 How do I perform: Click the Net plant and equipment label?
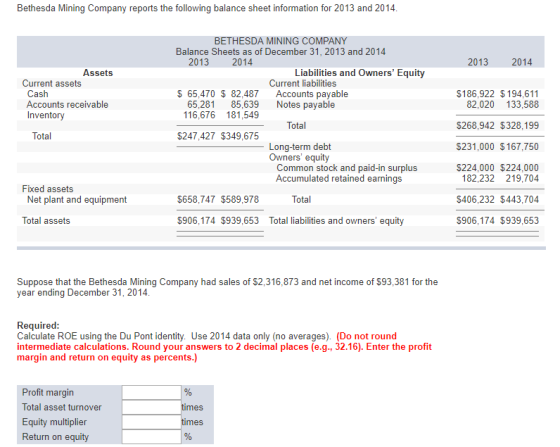(77, 200)
